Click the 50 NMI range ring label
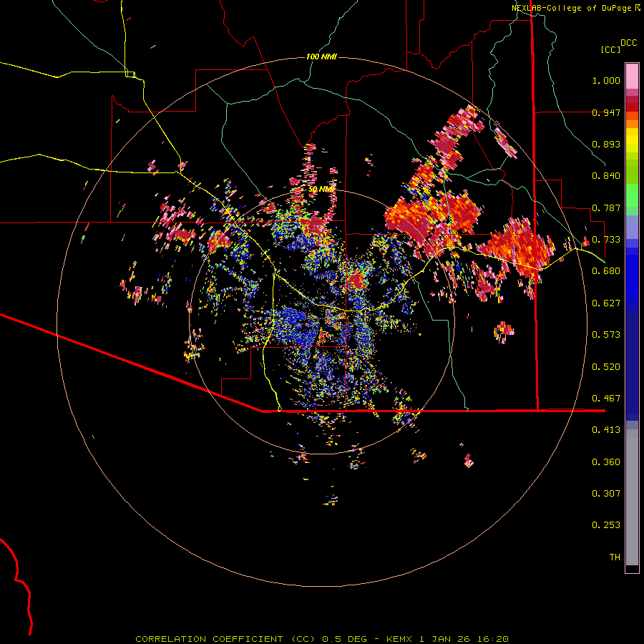The width and height of the screenshot is (644, 644). click(321, 190)
